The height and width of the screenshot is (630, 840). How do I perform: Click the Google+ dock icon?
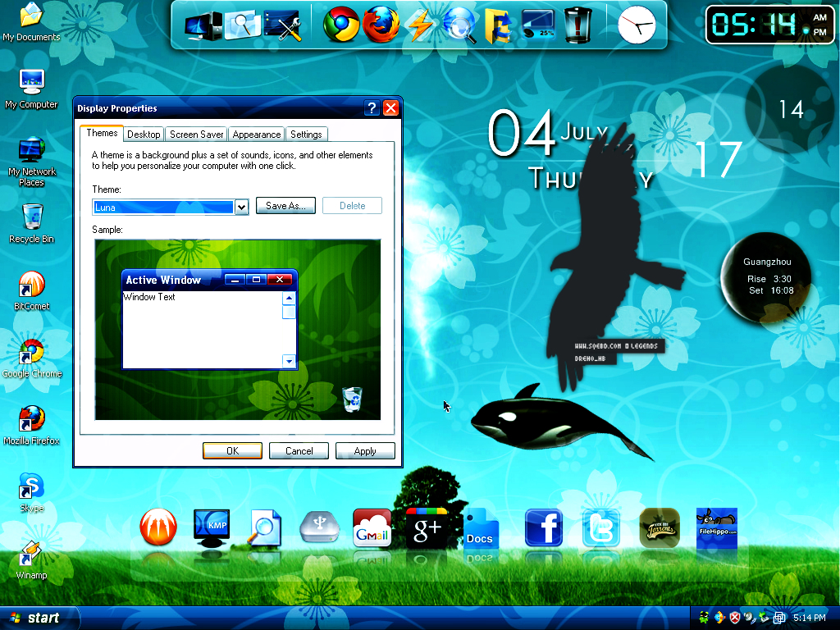tap(427, 527)
